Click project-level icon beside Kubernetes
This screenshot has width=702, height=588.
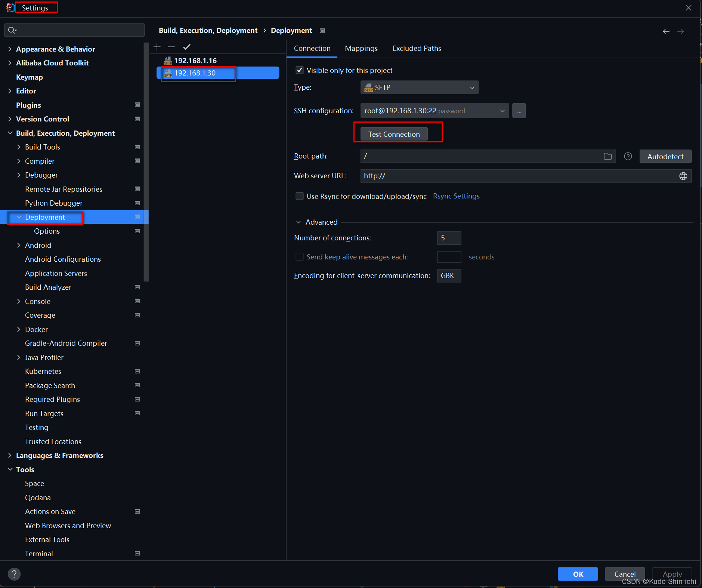tap(137, 371)
